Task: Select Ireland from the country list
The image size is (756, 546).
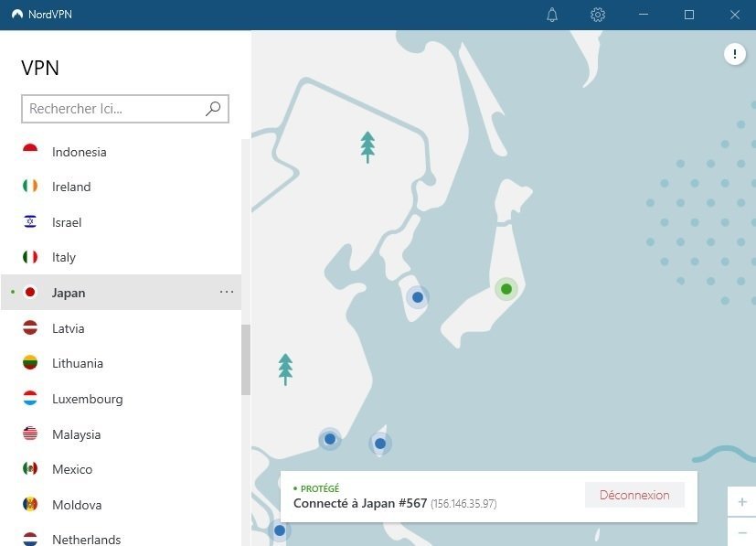Action: [x=121, y=187]
